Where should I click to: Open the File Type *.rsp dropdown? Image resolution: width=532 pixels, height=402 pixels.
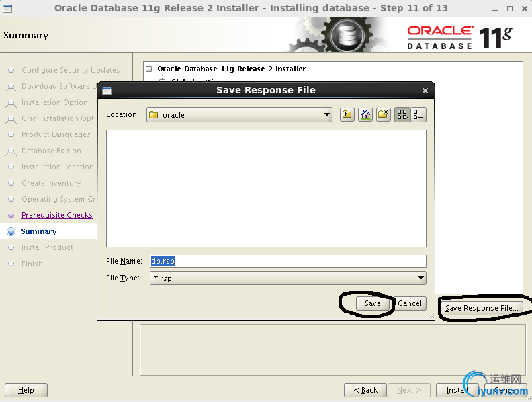click(x=287, y=278)
